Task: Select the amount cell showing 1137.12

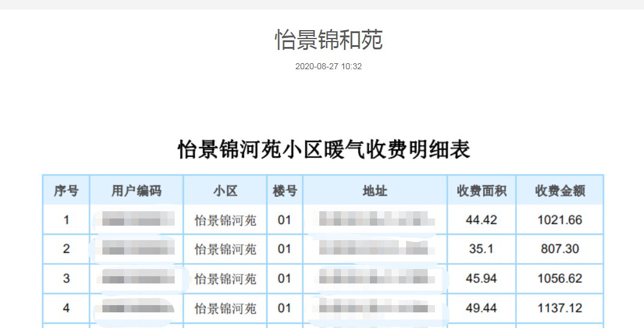Action: [x=560, y=308]
